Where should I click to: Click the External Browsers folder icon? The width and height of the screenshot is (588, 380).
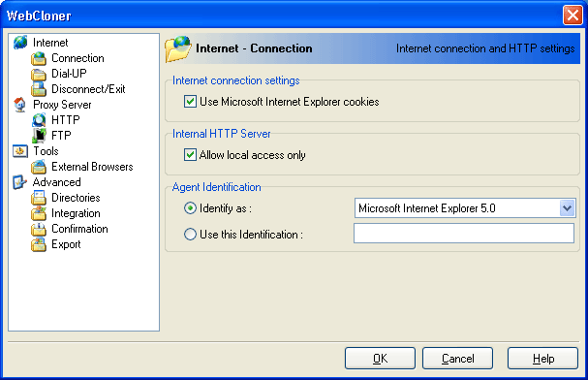[39, 167]
